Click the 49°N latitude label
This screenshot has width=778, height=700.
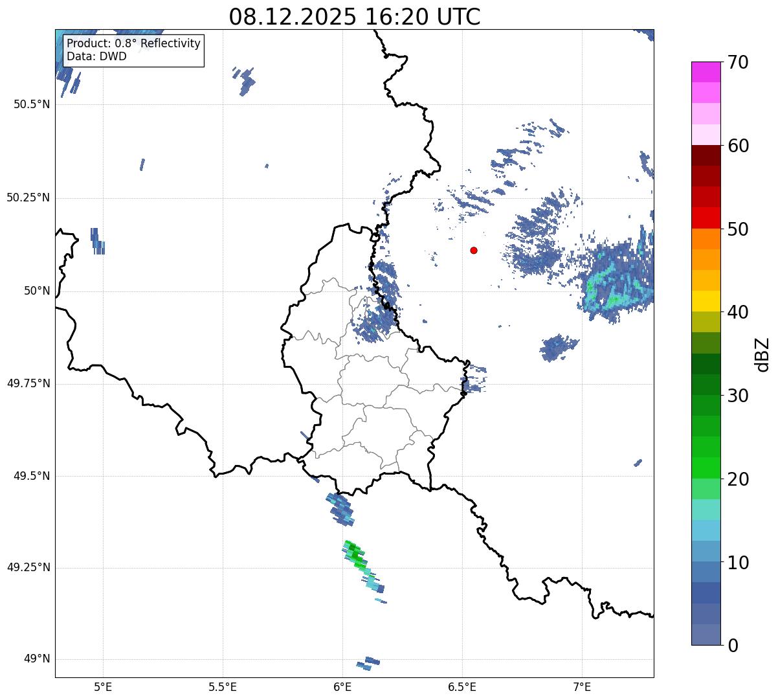36,659
